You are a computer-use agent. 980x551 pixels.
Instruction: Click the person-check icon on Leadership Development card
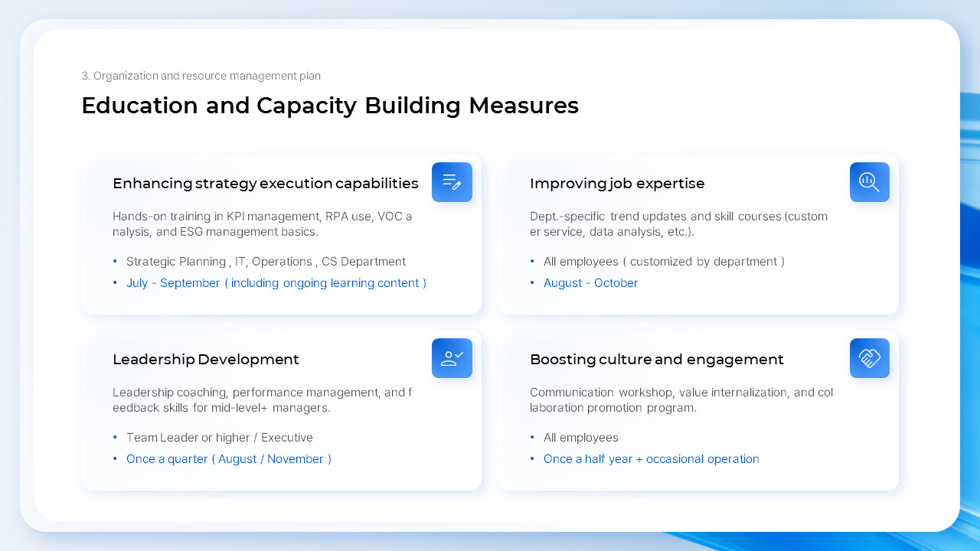[452, 358]
